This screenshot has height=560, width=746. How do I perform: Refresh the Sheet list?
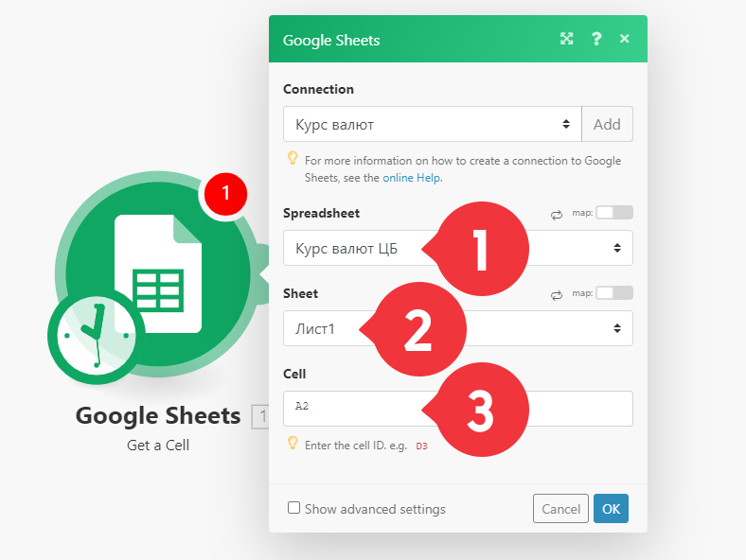tap(556, 295)
